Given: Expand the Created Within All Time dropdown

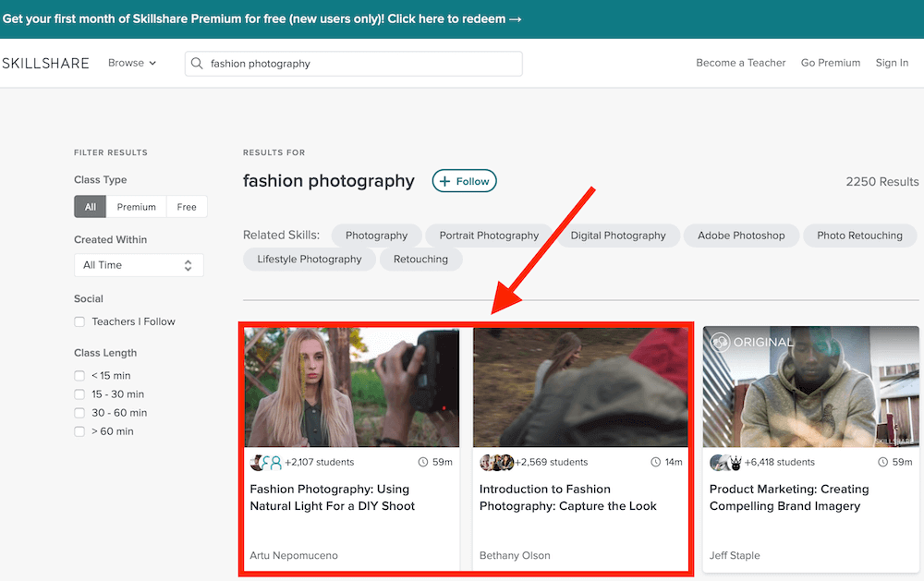Looking at the screenshot, I should click(139, 265).
